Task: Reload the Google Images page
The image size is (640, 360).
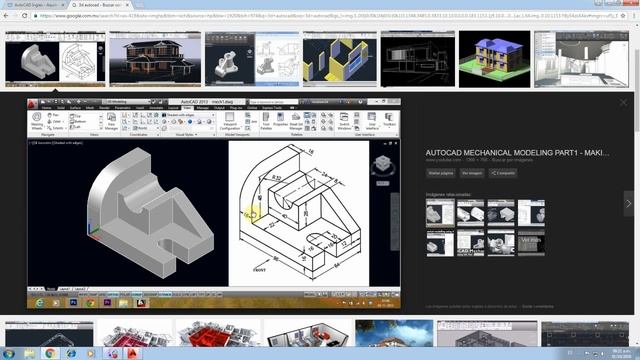Action: tap(24, 16)
